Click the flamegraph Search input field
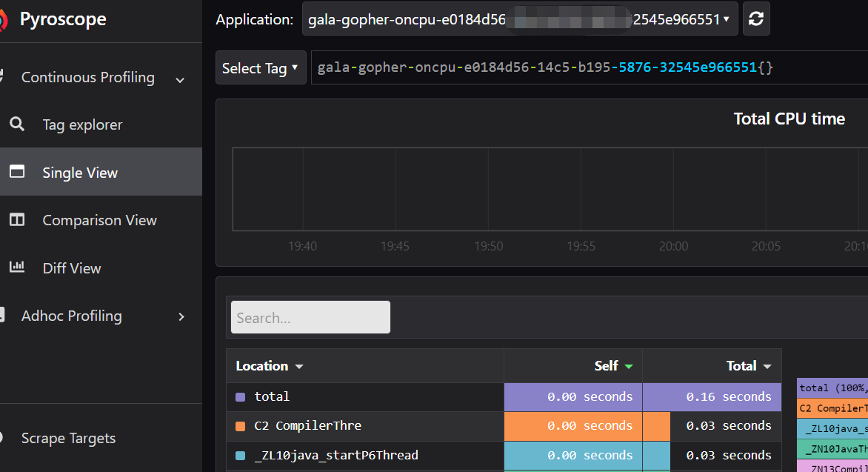Image resolution: width=868 pixels, height=472 pixels. pos(310,318)
